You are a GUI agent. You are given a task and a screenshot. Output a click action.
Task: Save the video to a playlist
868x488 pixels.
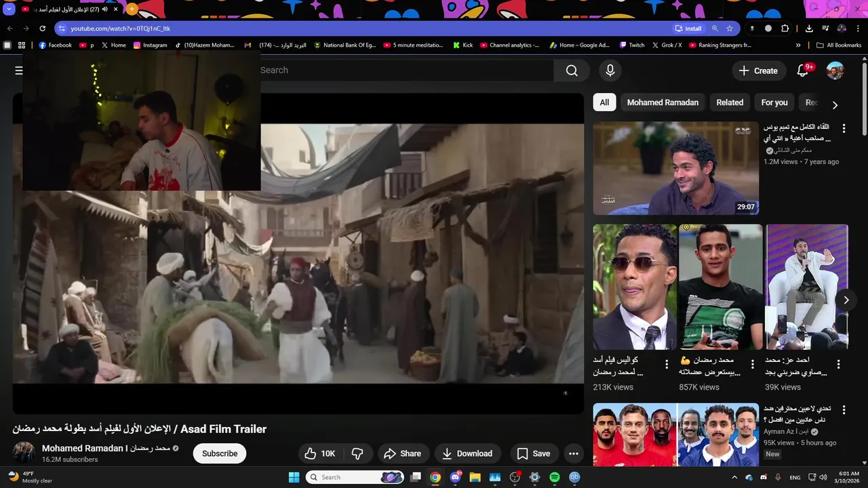point(533,453)
